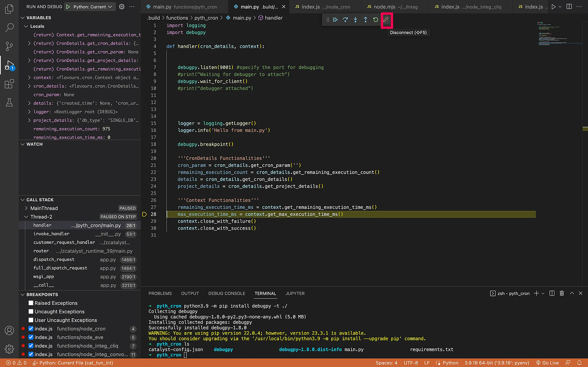
Task: Expand the cron_details variable
Action: coord(29,86)
